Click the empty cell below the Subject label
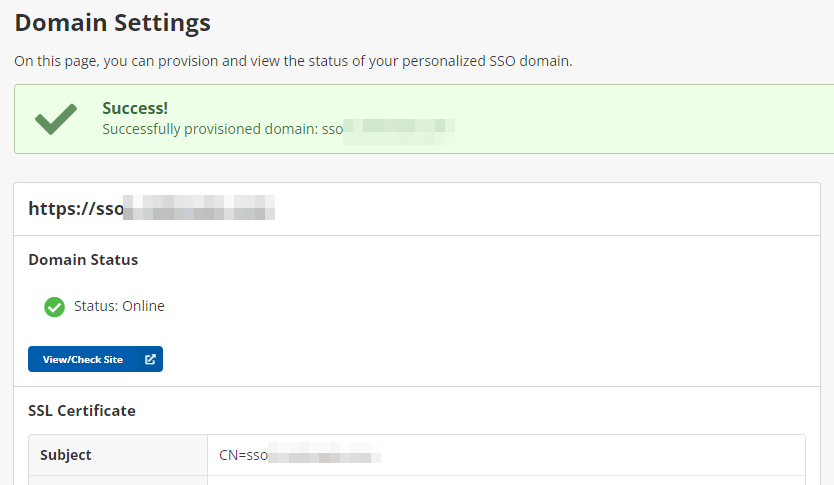Image resolution: width=834 pixels, height=485 pixels. (x=117, y=480)
